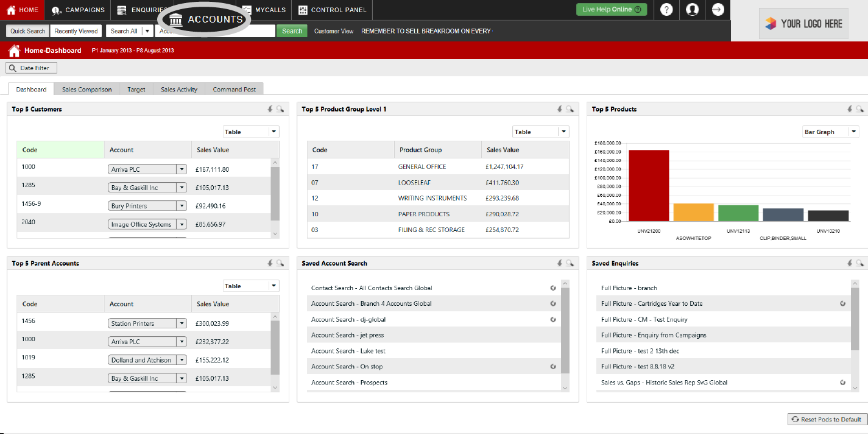The height and width of the screenshot is (438, 868).
Task: Expand the Image Office Systems account dropdown
Action: (181, 224)
